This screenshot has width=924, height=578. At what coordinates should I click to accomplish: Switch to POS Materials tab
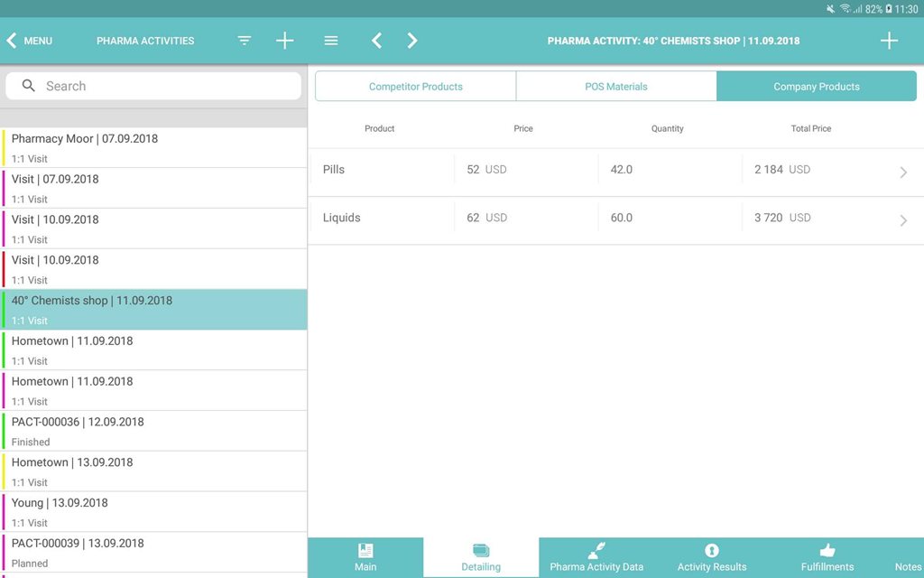point(616,87)
